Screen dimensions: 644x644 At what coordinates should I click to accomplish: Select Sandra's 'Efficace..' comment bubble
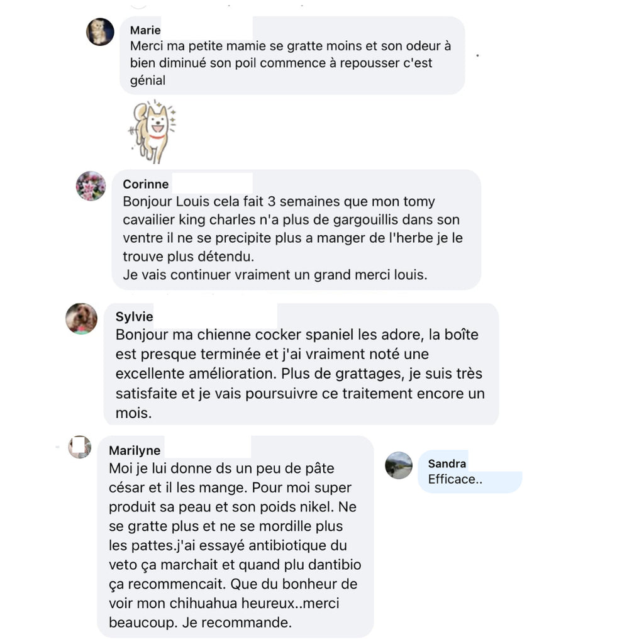[x=470, y=472]
